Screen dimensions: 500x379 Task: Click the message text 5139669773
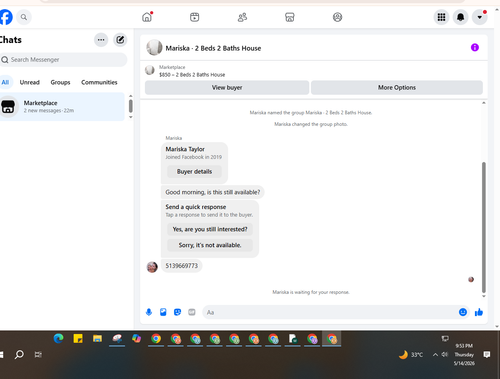pyautogui.click(x=182, y=266)
